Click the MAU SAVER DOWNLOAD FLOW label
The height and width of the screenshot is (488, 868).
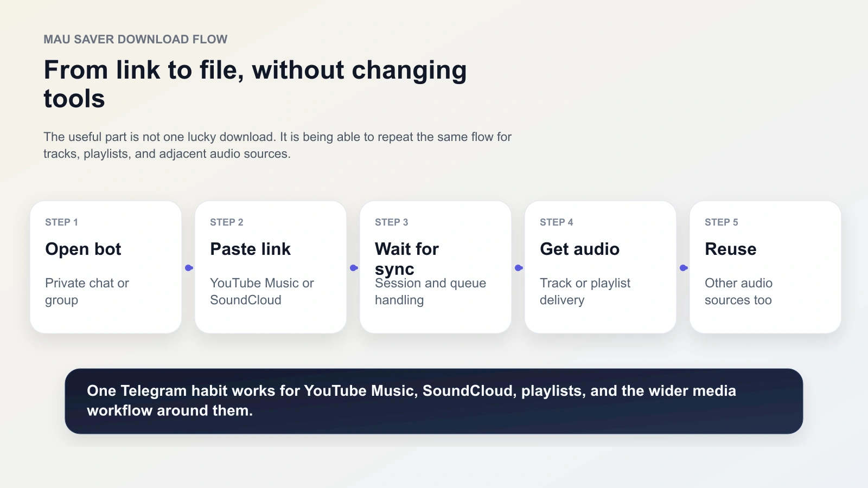136,39
